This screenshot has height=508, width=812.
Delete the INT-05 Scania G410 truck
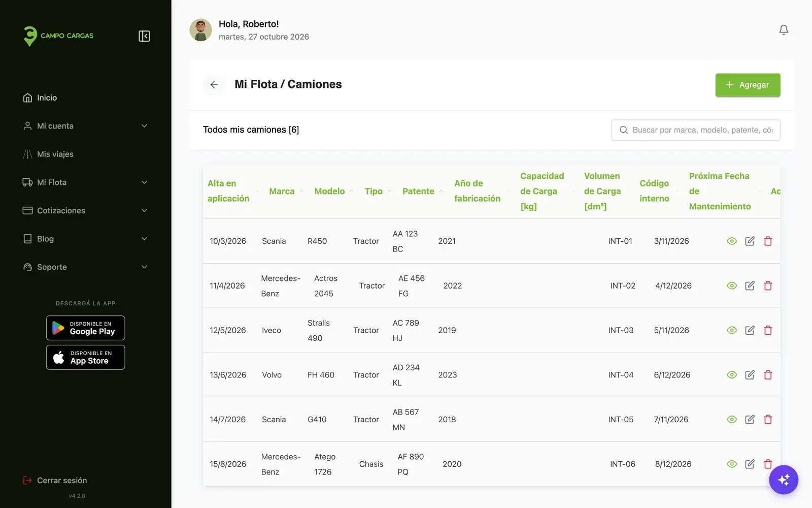(768, 420)
